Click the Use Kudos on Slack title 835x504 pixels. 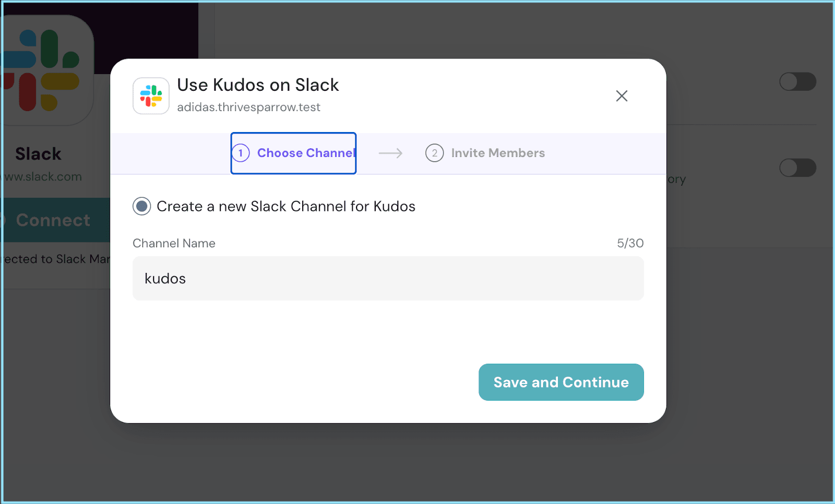click(x=258, y=85)
